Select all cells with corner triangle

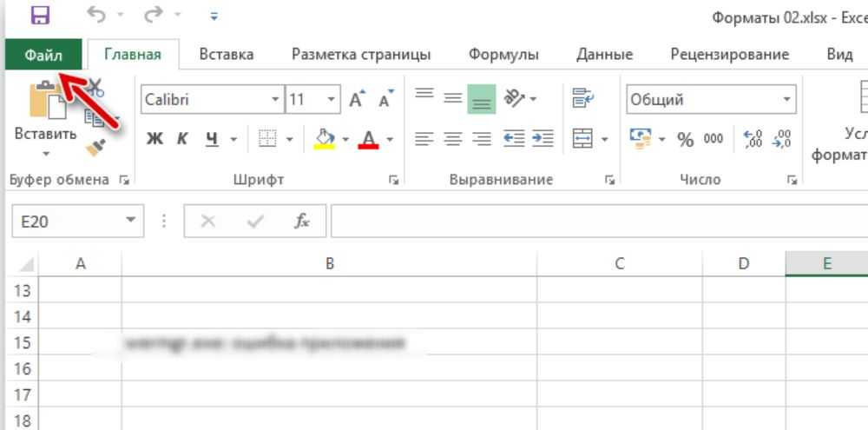click(x=25, y=264)
